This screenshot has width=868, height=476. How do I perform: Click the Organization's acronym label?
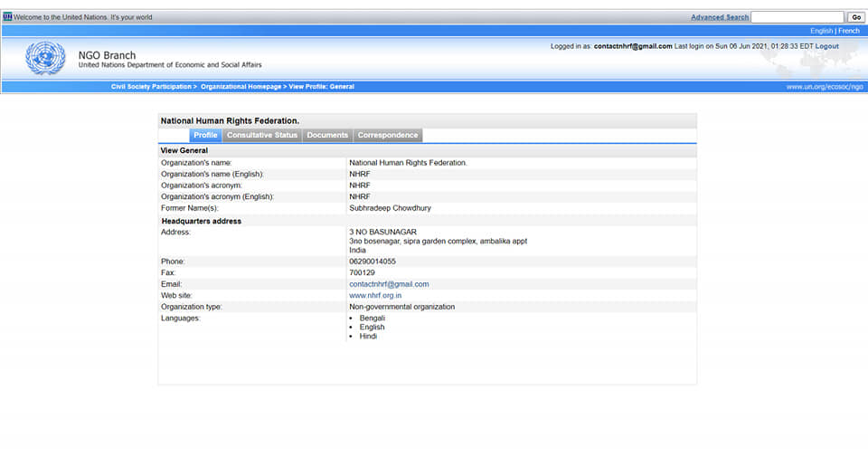coord(201,186)
